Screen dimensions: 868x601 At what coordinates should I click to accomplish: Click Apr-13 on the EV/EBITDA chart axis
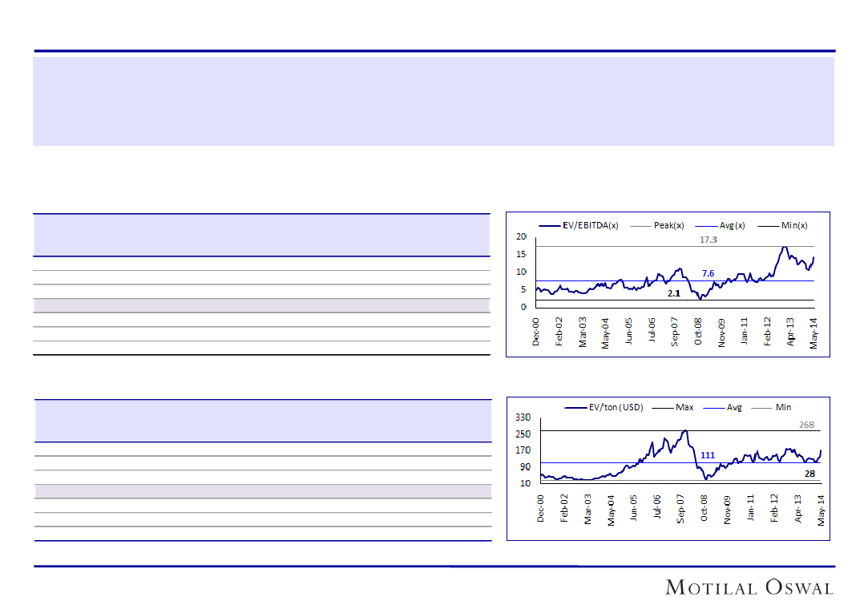pos(791,331)
